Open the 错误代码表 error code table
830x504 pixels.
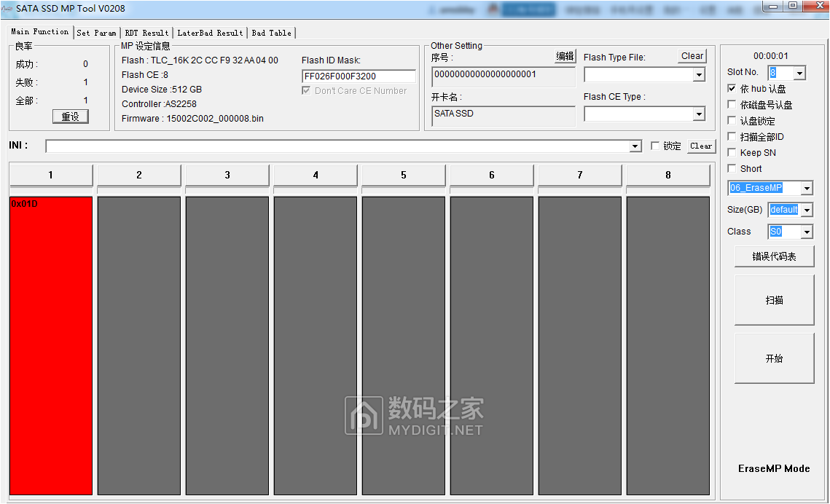[774, 256]
